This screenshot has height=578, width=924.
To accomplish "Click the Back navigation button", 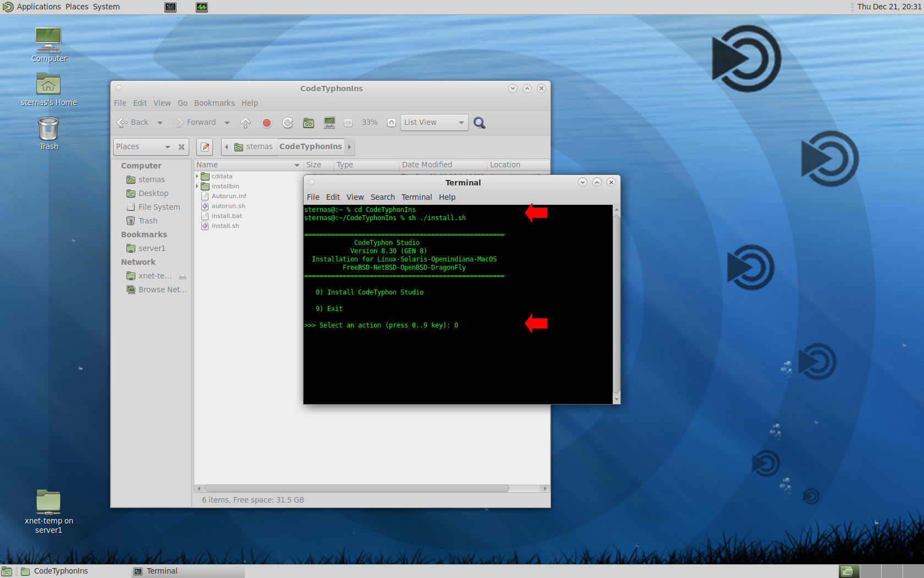I will click(x=133, y=123).
